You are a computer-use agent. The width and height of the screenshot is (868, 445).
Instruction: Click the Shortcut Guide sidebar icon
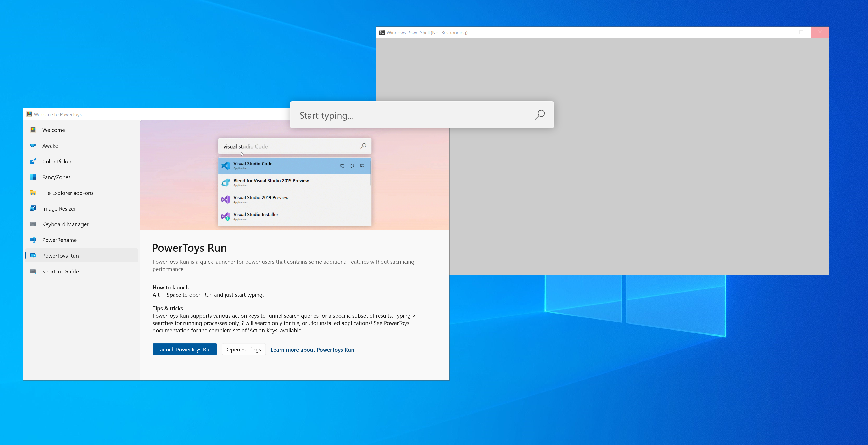pyautogui.click(x=33, y=271)
